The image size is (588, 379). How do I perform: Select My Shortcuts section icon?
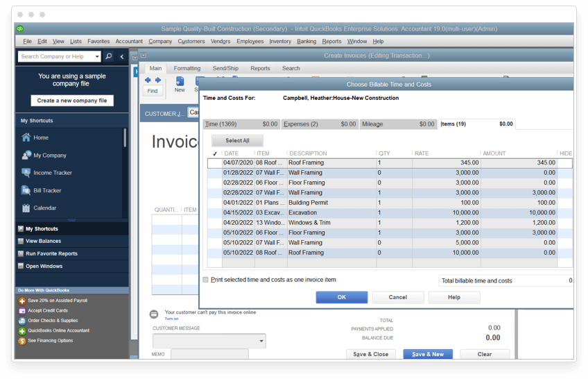coord(21,228)
